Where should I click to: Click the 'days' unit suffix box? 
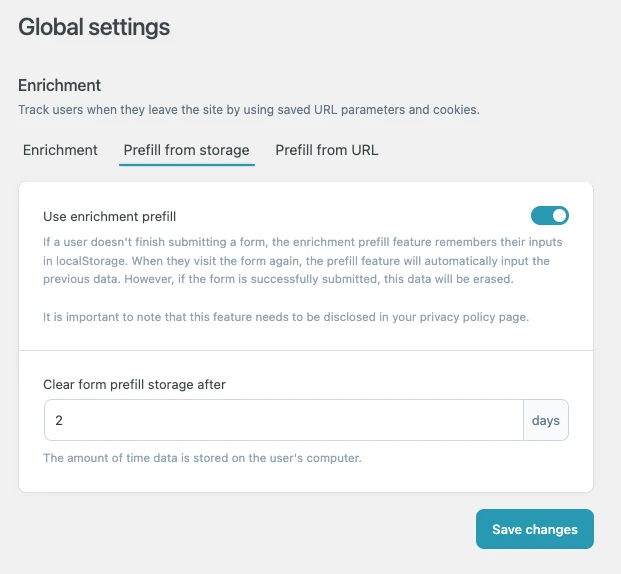point(546,421)
